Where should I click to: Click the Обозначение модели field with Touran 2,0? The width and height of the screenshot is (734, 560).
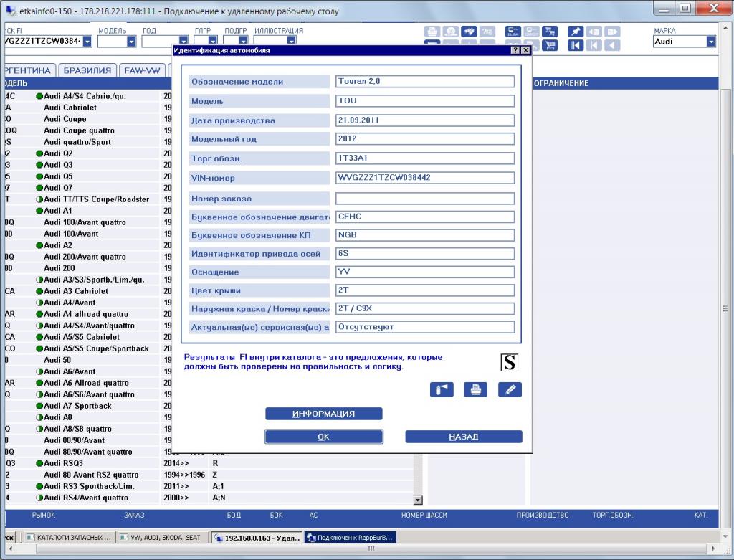425,82
